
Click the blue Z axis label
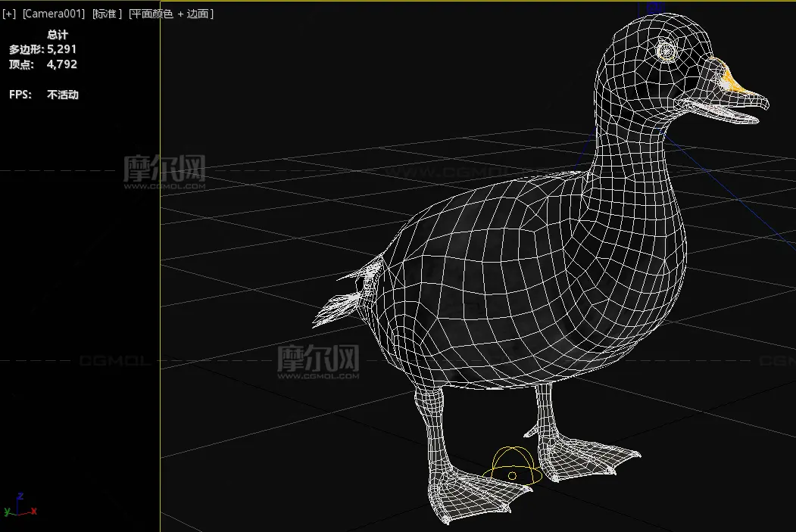(x=20, y=496)
